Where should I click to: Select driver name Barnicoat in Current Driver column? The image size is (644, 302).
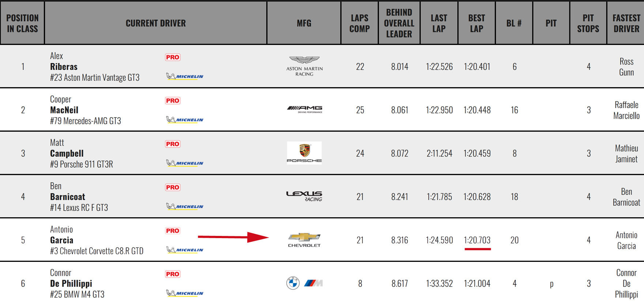pos(68,197)
